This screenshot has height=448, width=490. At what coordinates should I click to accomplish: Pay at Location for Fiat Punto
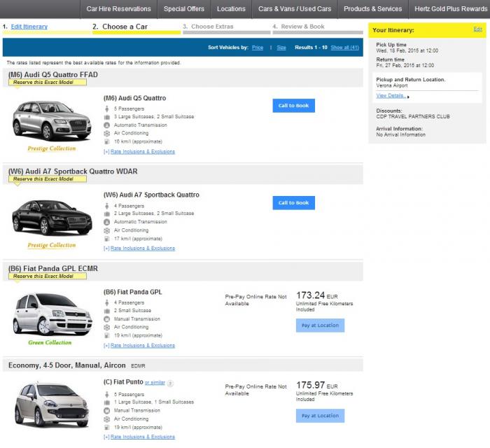(x=320, y=416)
